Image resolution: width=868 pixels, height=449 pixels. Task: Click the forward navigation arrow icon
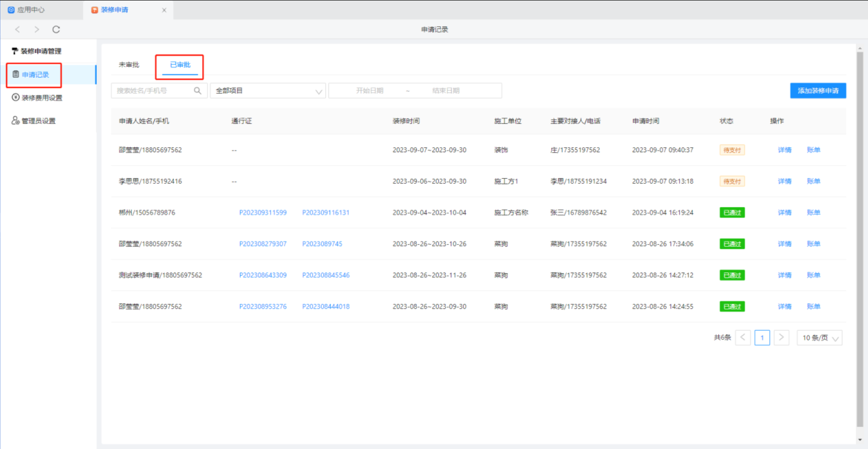point(37,30)
